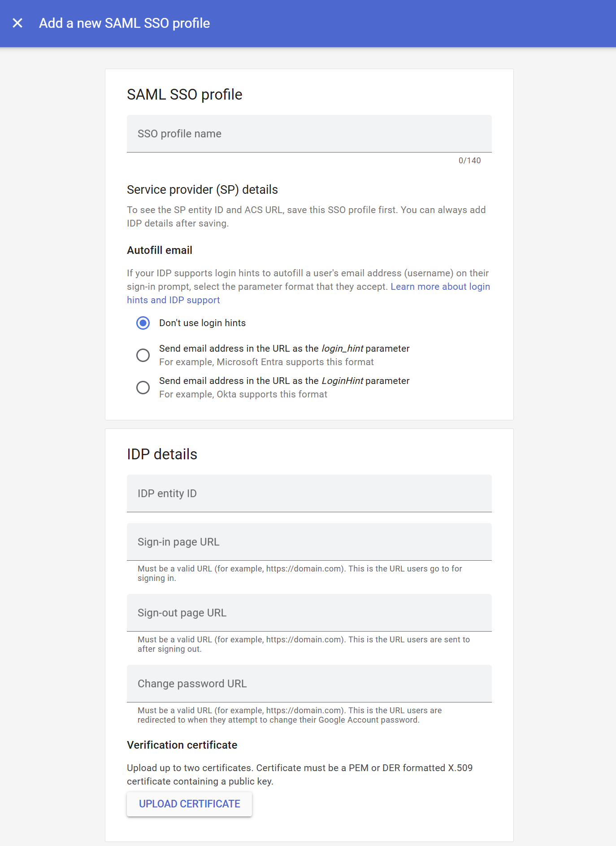Click the 0/140 character counter
This screenshot has height=846, width=616.
(x=469, y=161)
